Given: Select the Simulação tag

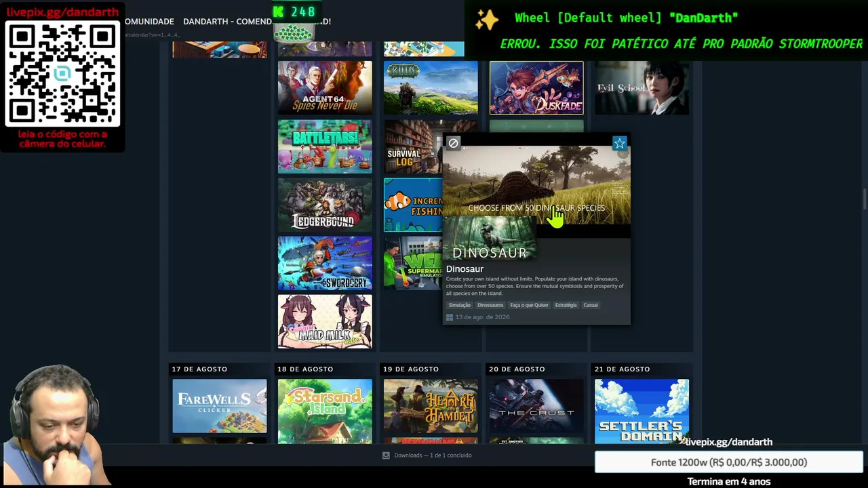Looking at the screenshot, I should click(459, 305).
